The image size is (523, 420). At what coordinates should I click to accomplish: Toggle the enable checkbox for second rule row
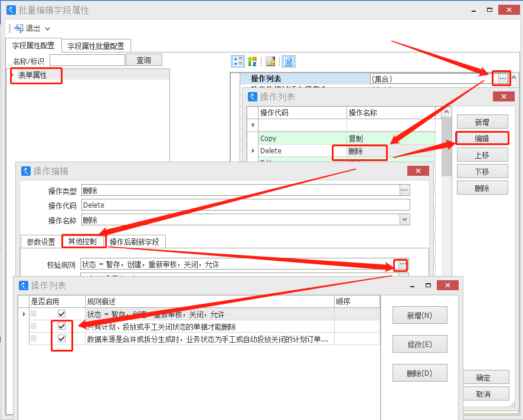pyautogui.click(x=61, y=326)
